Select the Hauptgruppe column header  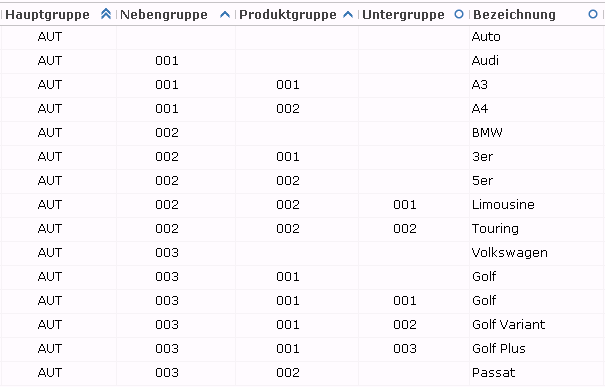[x=47, y=15]
